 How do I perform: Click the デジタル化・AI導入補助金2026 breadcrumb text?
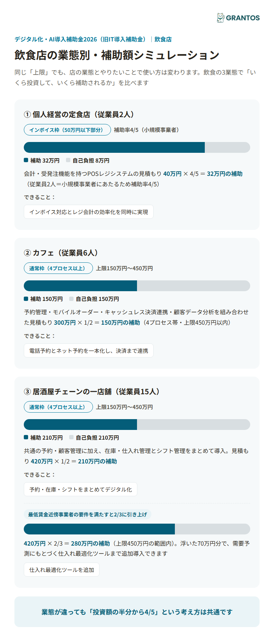81,39
